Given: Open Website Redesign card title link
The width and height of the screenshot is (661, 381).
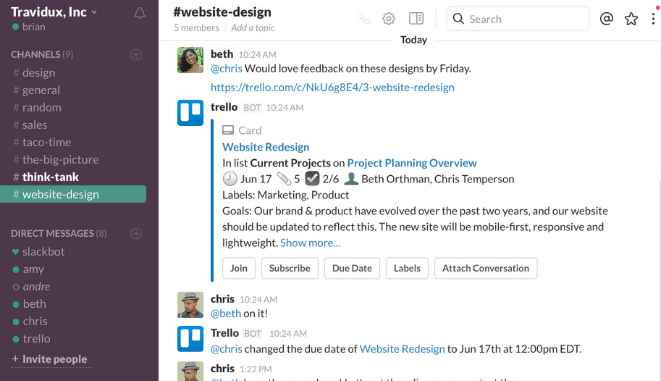Looking at the screenshot, I should pos(266,147).
